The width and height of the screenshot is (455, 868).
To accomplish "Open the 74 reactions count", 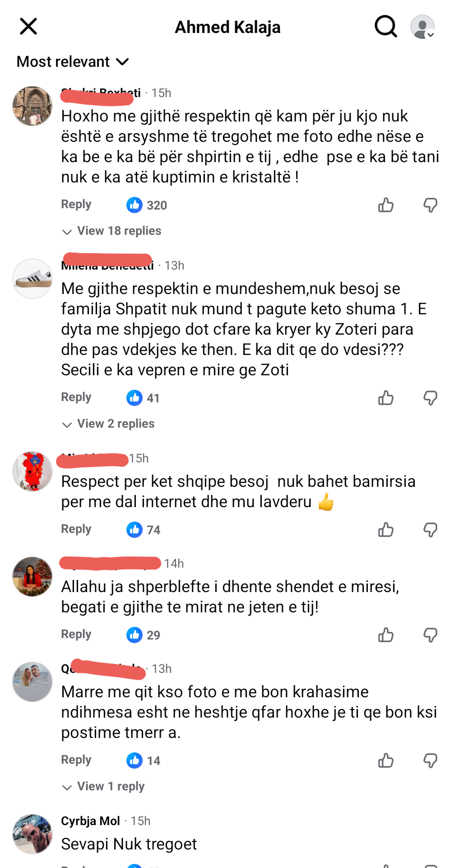I will tap(144, 530).
